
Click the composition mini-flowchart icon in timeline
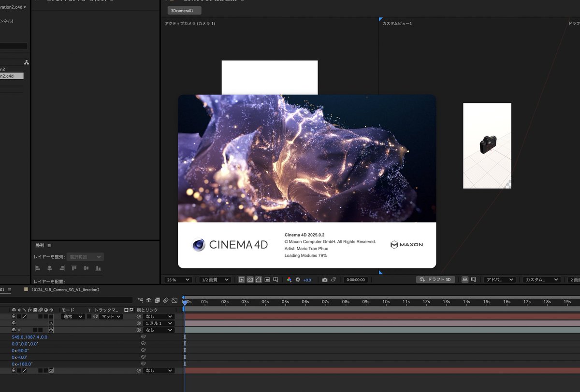pos(140,300)
